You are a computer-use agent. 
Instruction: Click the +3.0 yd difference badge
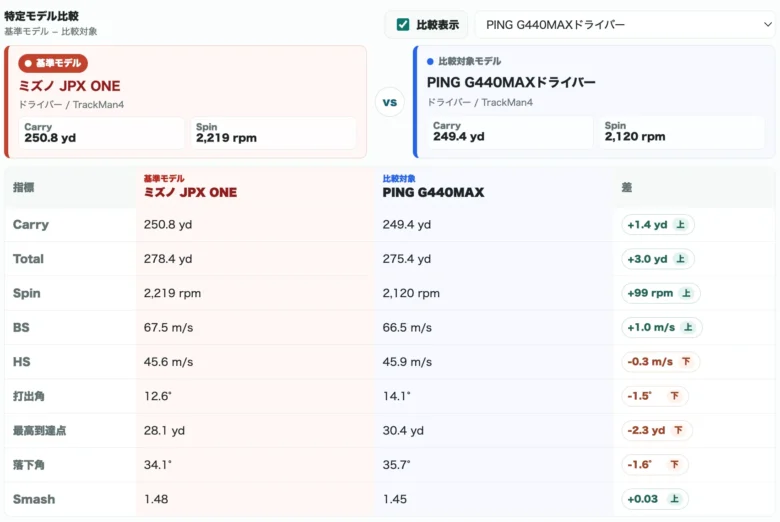tap(658, 259)
